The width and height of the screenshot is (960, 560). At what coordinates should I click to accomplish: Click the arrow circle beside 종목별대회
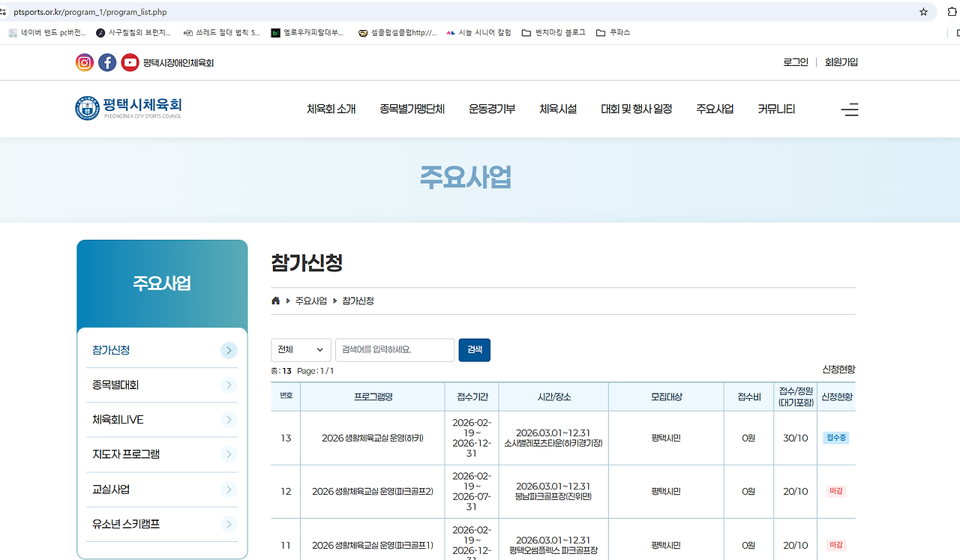(x=229, y=385)
